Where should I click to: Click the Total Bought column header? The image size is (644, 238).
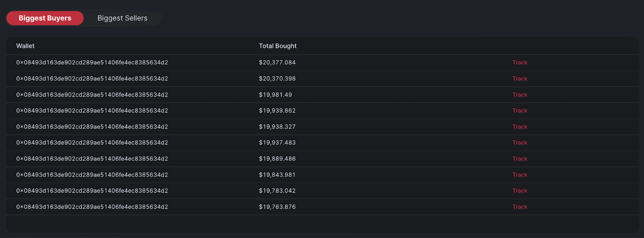click(x=278, y=46)
